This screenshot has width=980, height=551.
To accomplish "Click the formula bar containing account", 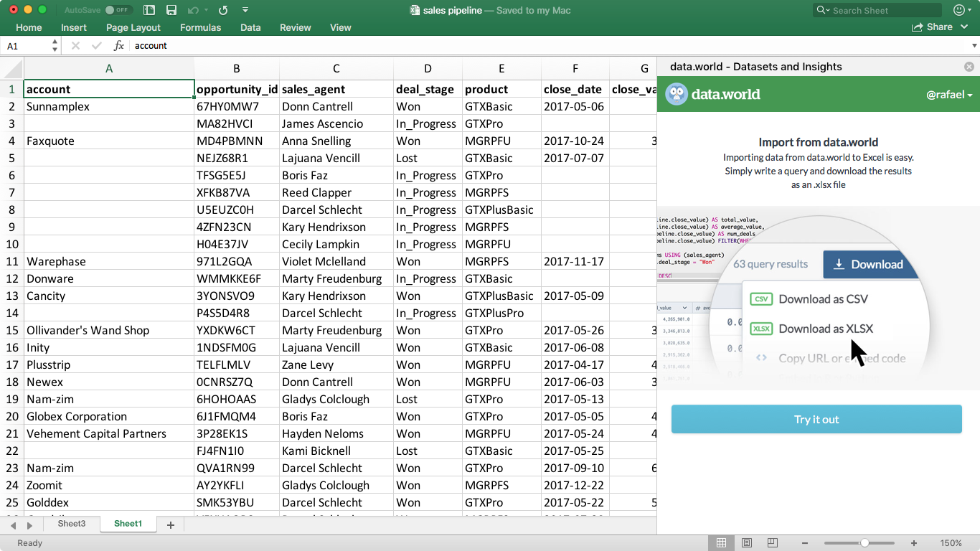I will coord(549,46).
